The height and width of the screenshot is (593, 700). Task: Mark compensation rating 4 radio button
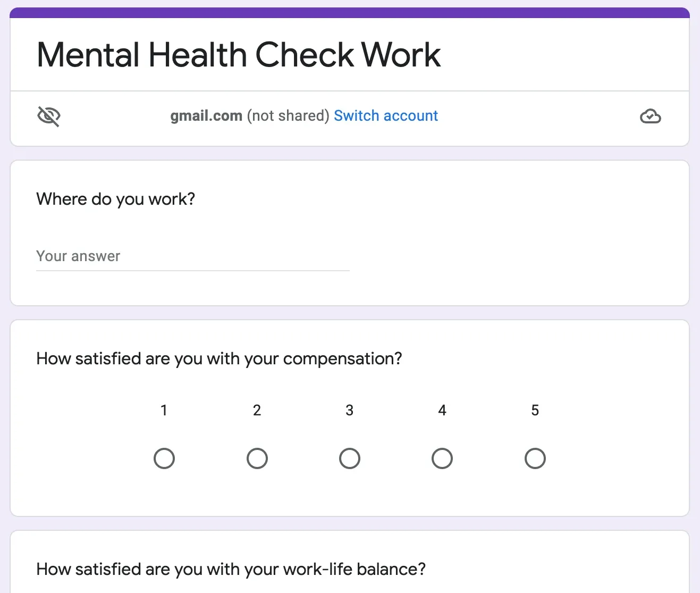pos(442,458)
